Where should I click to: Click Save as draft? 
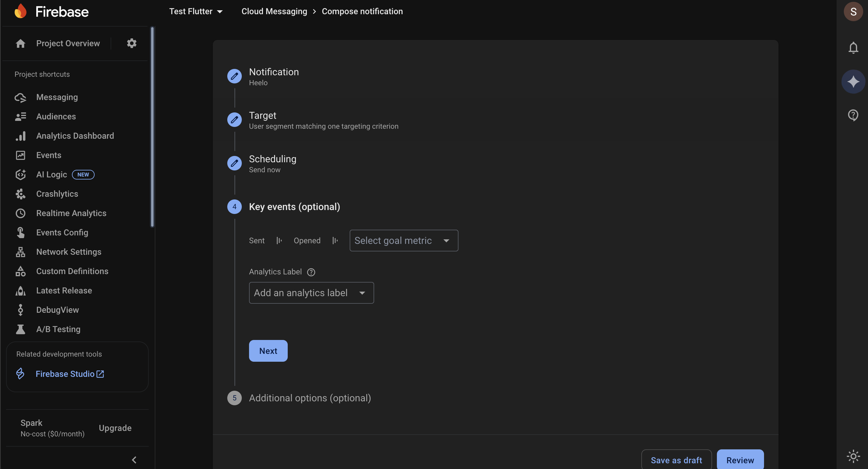pos(676,460)
